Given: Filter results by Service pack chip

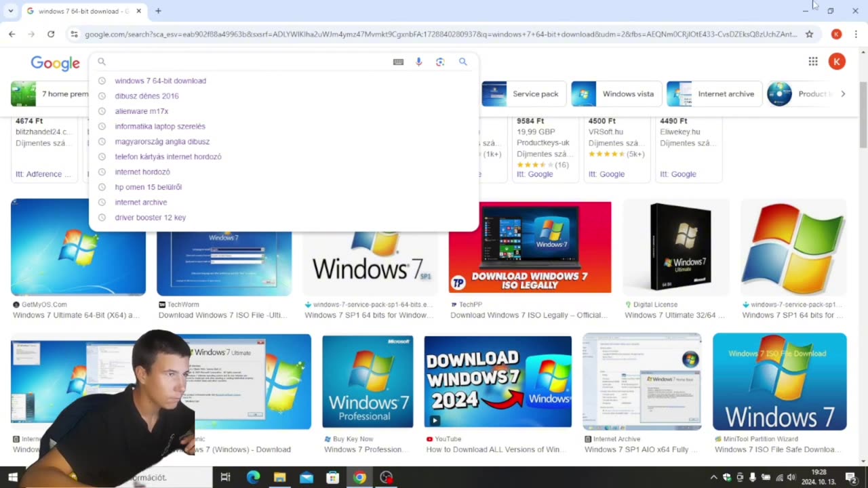Looking at the screenshot, I should 524,94.
